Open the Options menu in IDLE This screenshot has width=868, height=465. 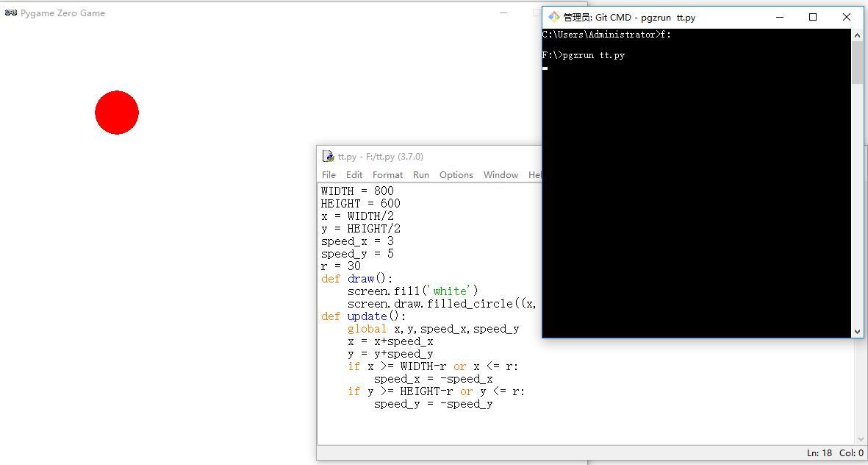[456, 174]
